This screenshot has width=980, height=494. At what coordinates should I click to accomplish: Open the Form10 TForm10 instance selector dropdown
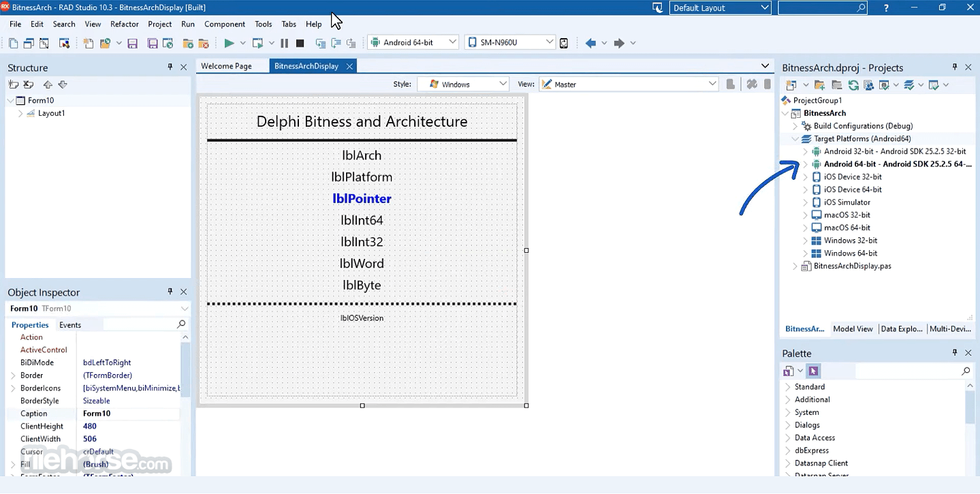[x=185, y=309]
